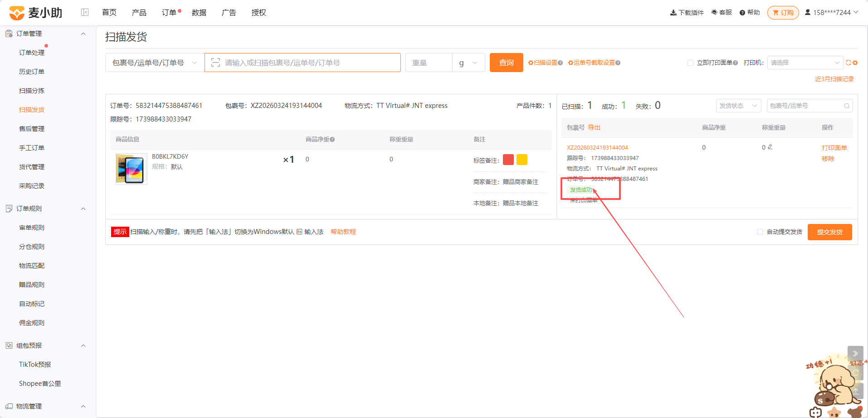Click the edit pencil icon beside weighed weight
Image resolution: width=868 pixels, height=418 pixels.
click(770, 147)
